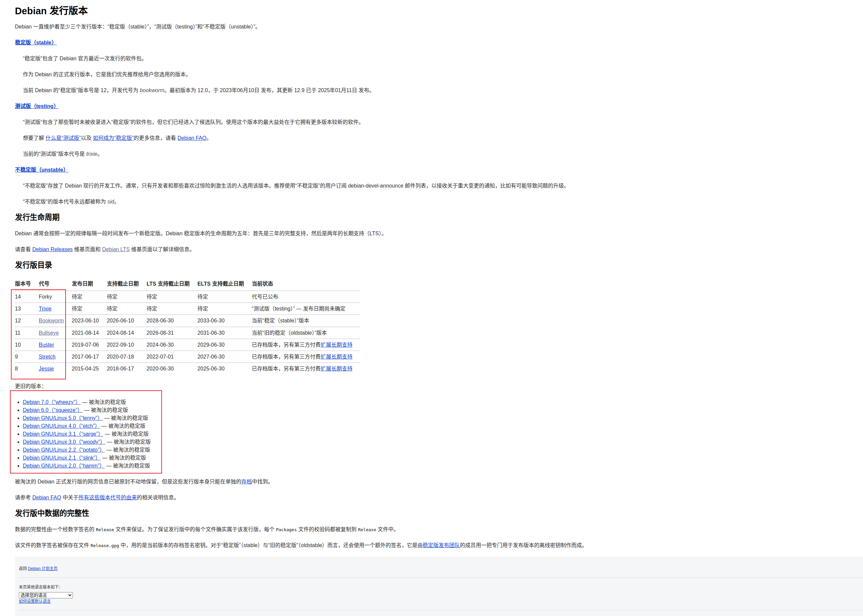Screen dimensions: 863x616
Task: Open 扩展长期支持 link in Stretch row
Action: 337,357
